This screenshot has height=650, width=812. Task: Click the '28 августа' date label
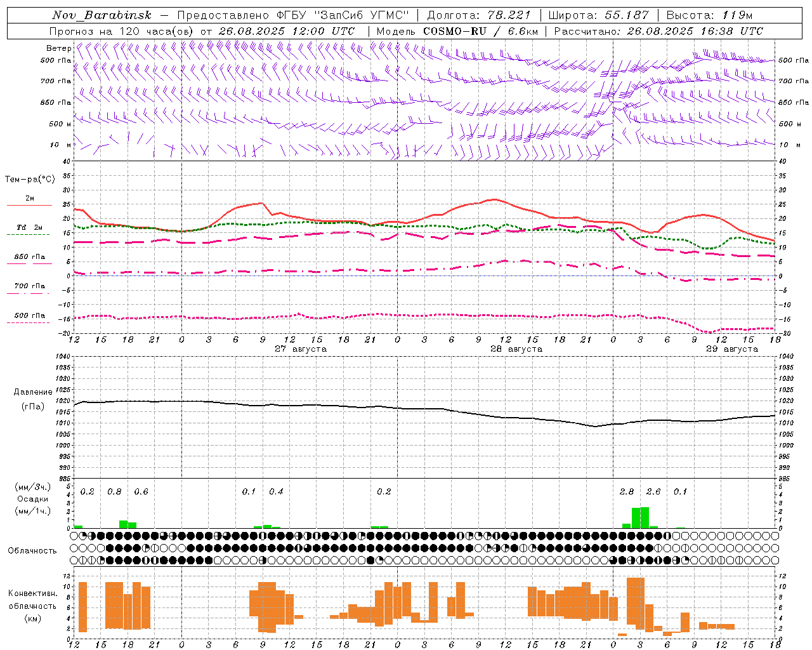pyautogui.click(x=516, y=349)
